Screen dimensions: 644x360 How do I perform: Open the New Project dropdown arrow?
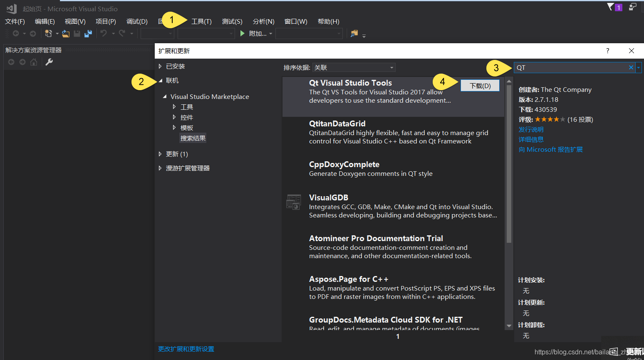pyautogui.click(x=57, y=34)
